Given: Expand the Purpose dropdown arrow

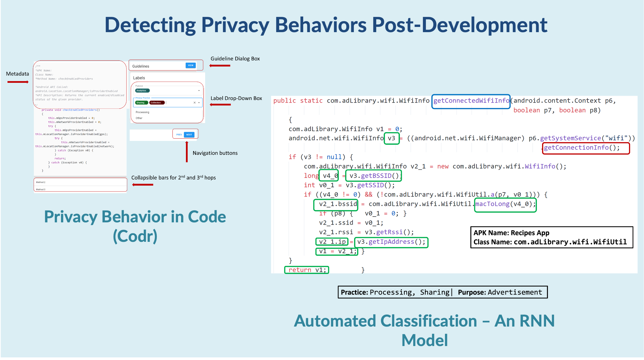Looking at the screenshot, I should coord(199,91).
